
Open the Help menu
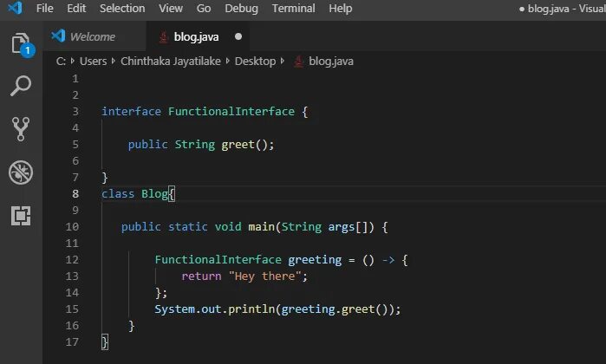click(x=341, y=8)
